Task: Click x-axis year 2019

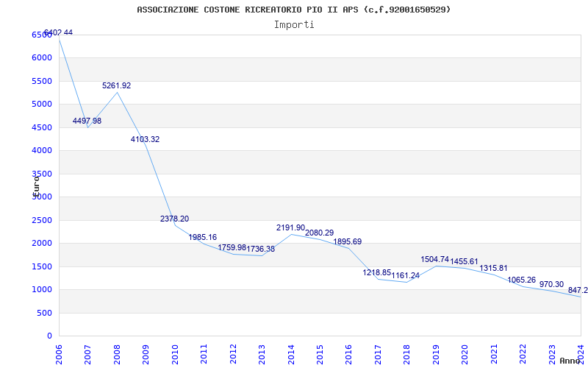Action: click(x=436, y=354)
